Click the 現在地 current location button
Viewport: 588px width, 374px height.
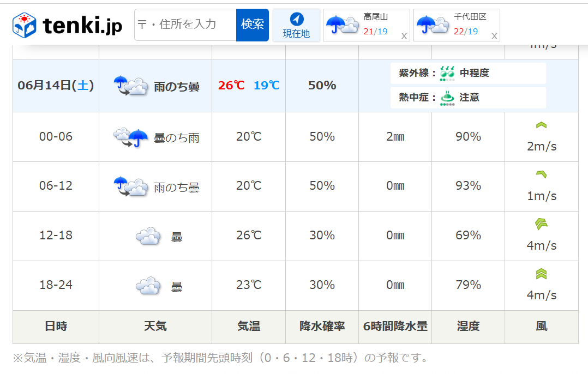click(296, 25)
